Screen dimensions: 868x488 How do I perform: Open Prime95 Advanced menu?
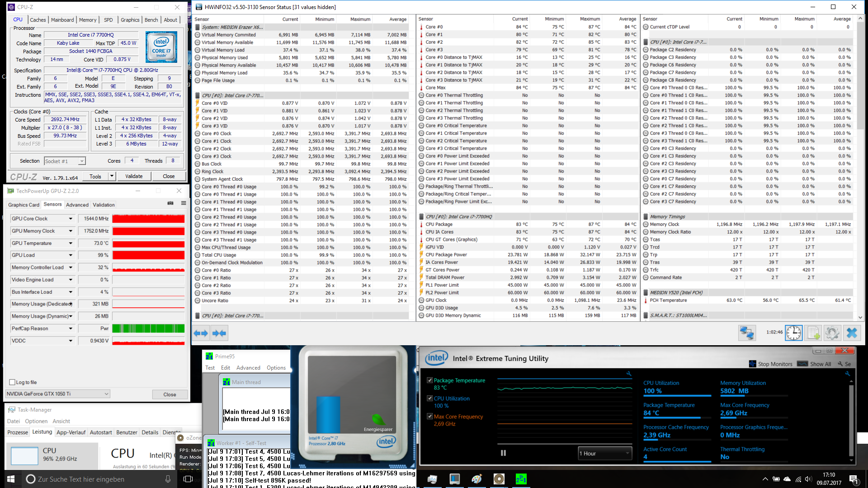pyautogui.click(x=248, y=368)
